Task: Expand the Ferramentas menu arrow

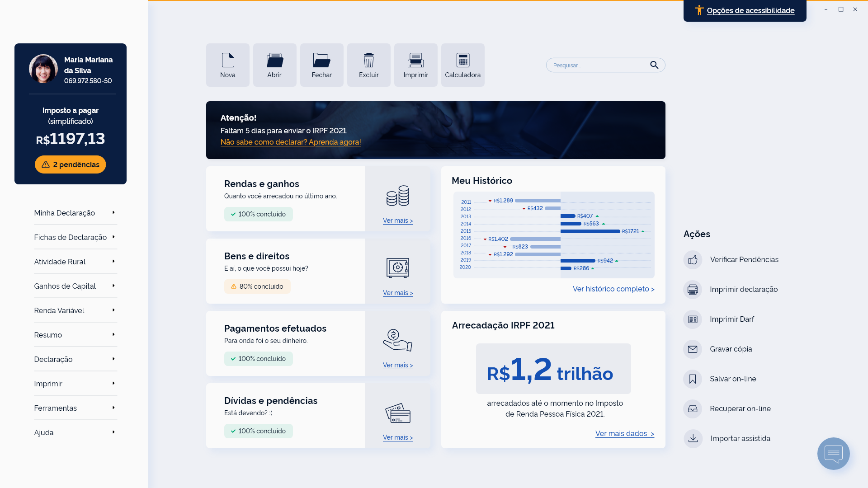Action: [113, 408]
